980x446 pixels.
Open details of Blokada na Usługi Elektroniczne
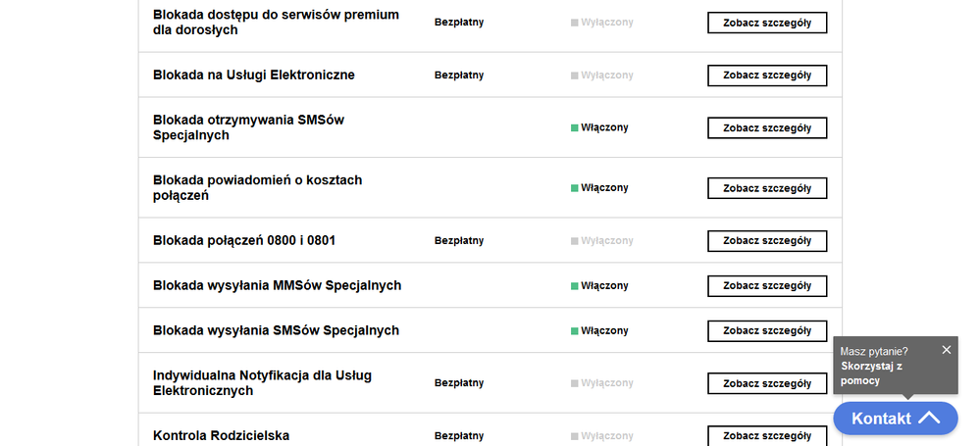click(766, 75)
